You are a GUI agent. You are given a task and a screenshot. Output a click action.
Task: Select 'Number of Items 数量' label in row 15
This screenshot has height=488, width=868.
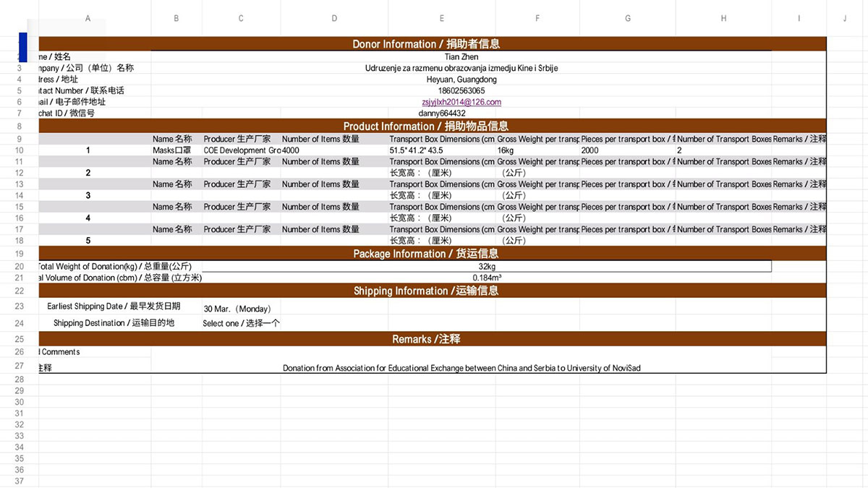coord(320,207)
